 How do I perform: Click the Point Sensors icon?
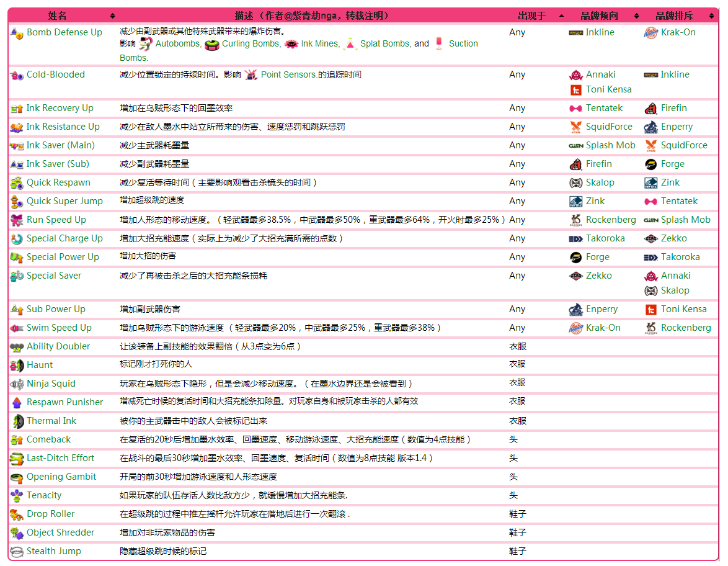tap(251, 75)
